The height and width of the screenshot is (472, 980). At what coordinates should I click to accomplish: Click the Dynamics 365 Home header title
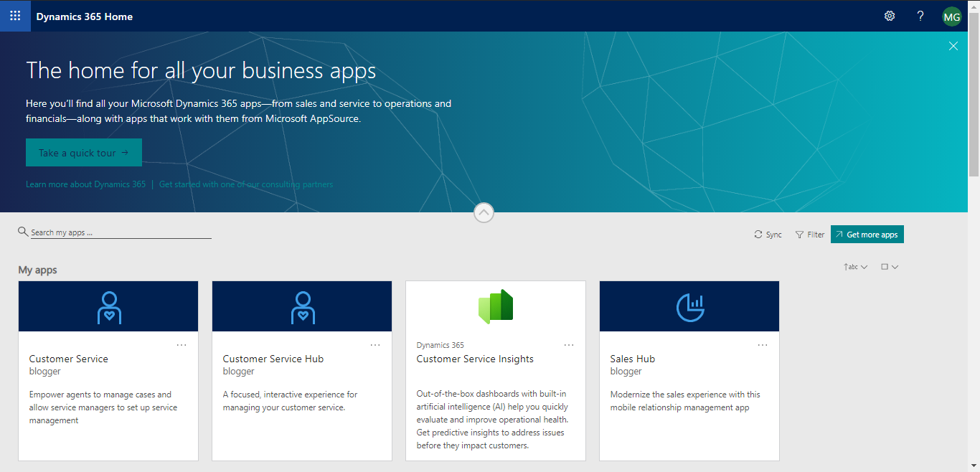(85, 16)
